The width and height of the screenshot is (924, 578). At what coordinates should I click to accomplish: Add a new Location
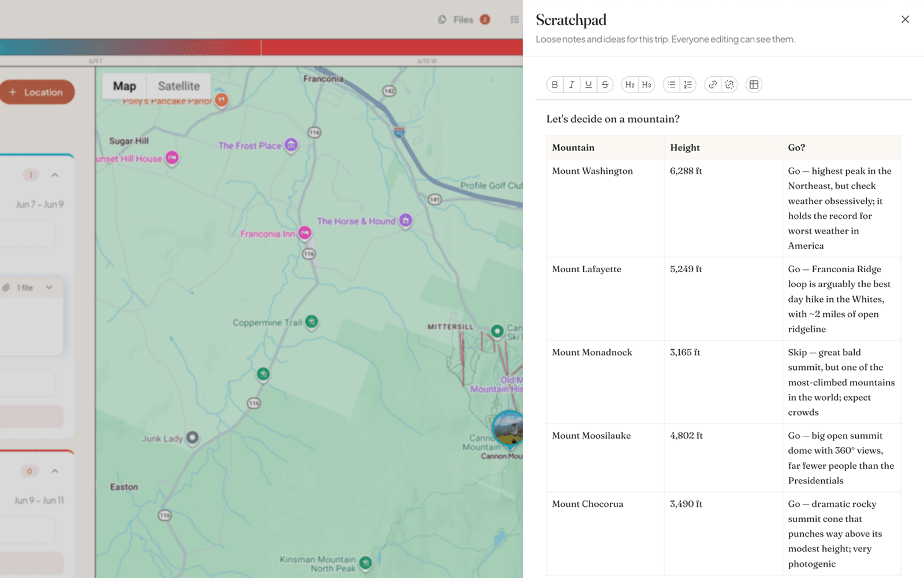pos(37,92)
